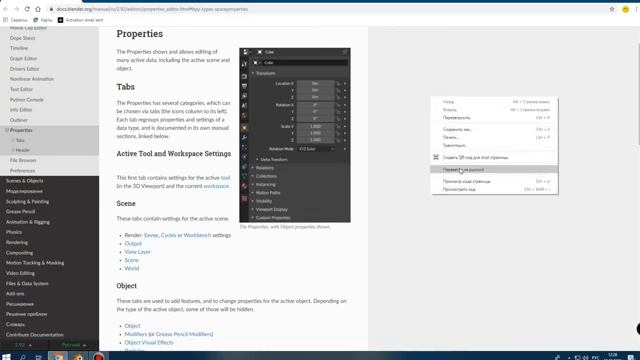Screen dimensions: 640x360
Task: Open Timeline in the sidebar
Action: [19, 48]
